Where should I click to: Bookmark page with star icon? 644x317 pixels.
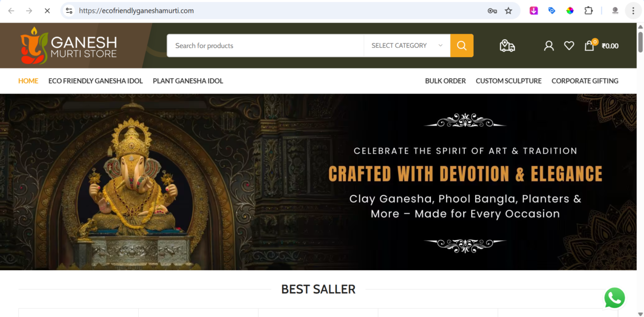point(508,10)
